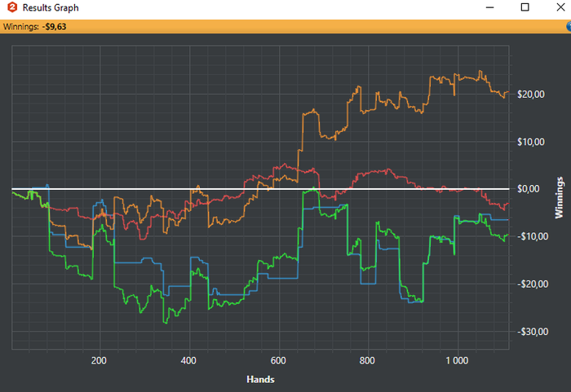The width and height of the screenshot is (571, 392).
Task: Click the 'Winnings: -$9,63' summary text
Action: point(34,27)
